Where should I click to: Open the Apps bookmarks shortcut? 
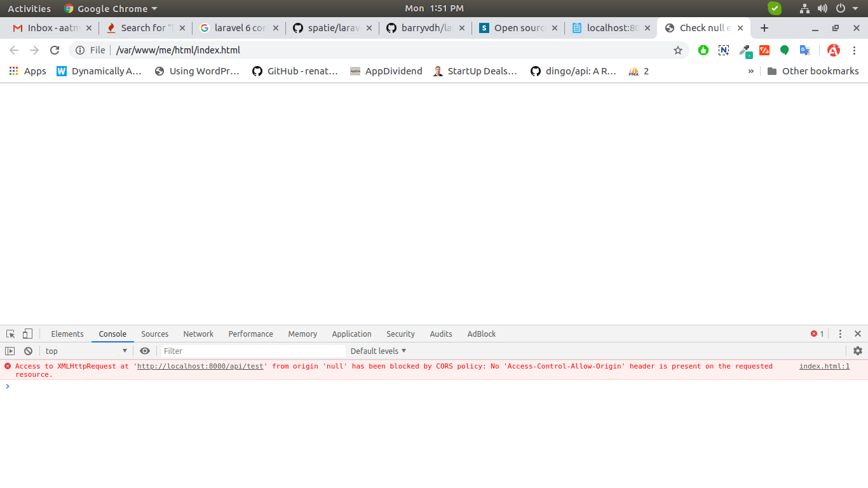tap(27, 71)
